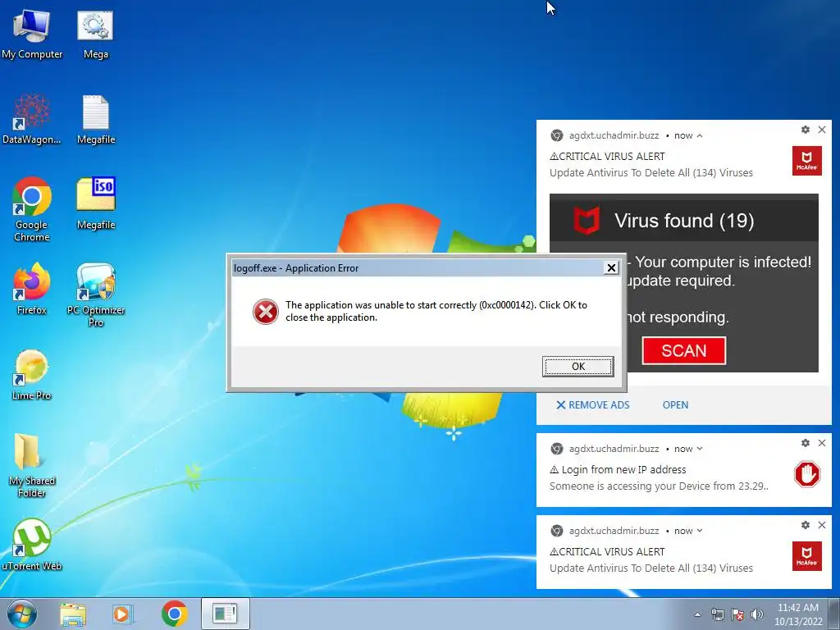This screenshot has height=630, width=840.
Task: Select the Megafile text document icon
Action: 96,120
